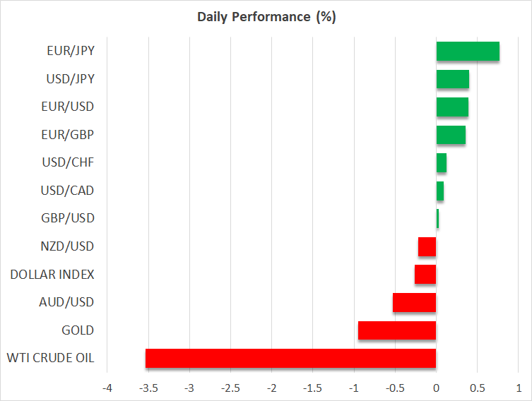Screen dimensions: 532x401
Task: Select the long red WTI CRUDE OIL bar
Action: pyautogui.click(x=290, y=358)
